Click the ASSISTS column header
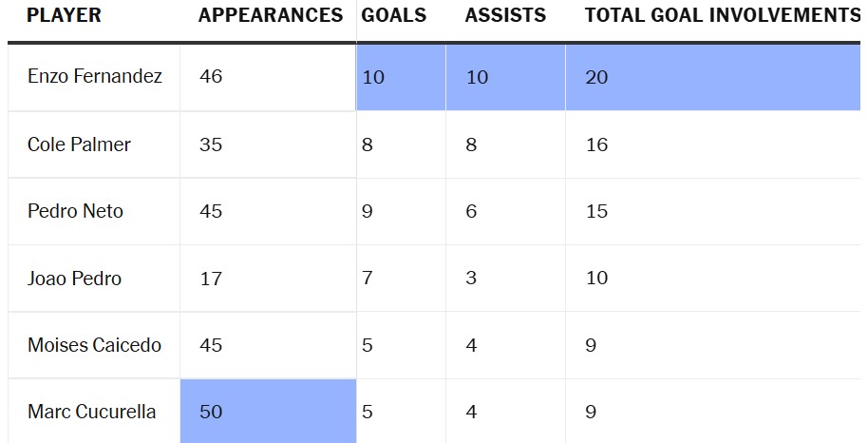The height and width of the screenshot is (443, 868). pyautogui.click(x=505, y=16)
